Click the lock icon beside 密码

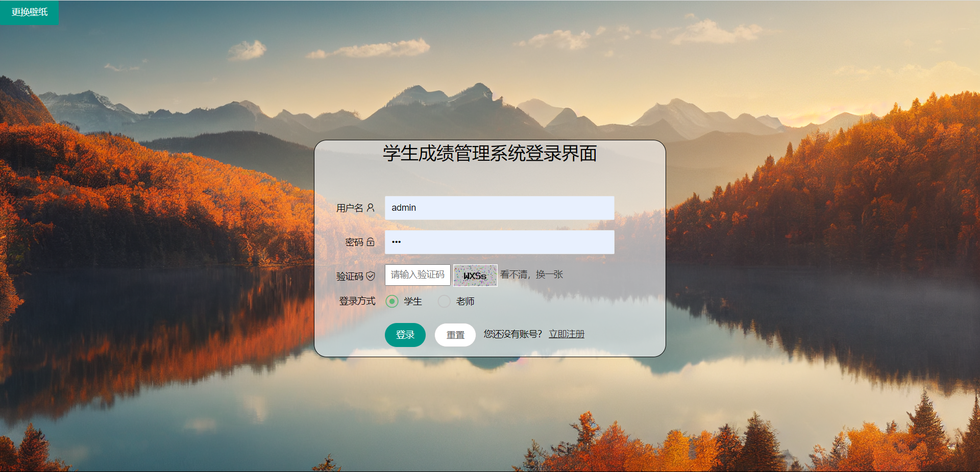tap(371, 242)
